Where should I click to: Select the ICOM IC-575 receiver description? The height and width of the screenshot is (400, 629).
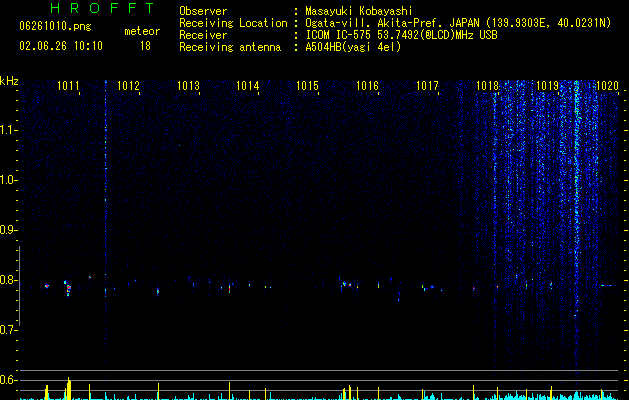(401, 35)
